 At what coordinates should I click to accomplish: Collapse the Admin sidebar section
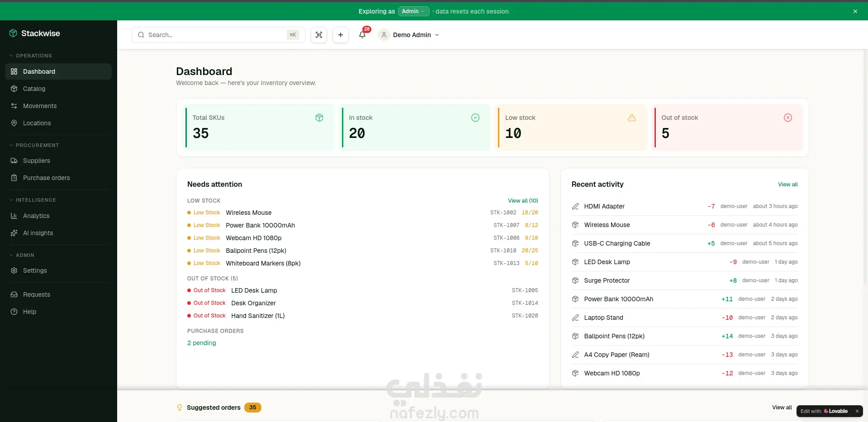[x=22, y=255]
